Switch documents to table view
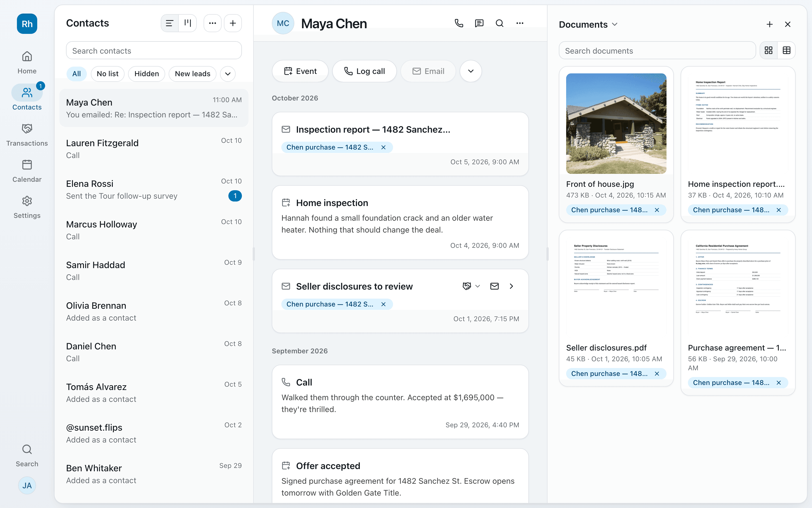812x508 pixels. tap(787, 51)
